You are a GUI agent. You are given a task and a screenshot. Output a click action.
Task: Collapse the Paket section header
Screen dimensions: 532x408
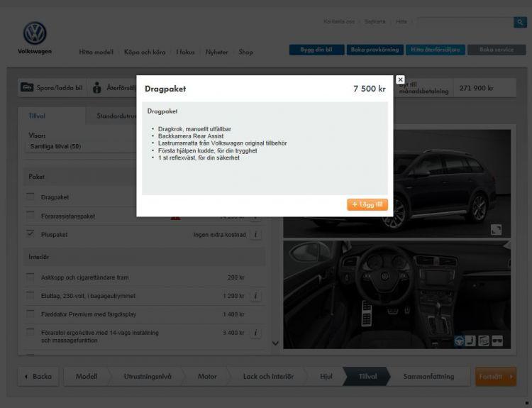(79, 177)
